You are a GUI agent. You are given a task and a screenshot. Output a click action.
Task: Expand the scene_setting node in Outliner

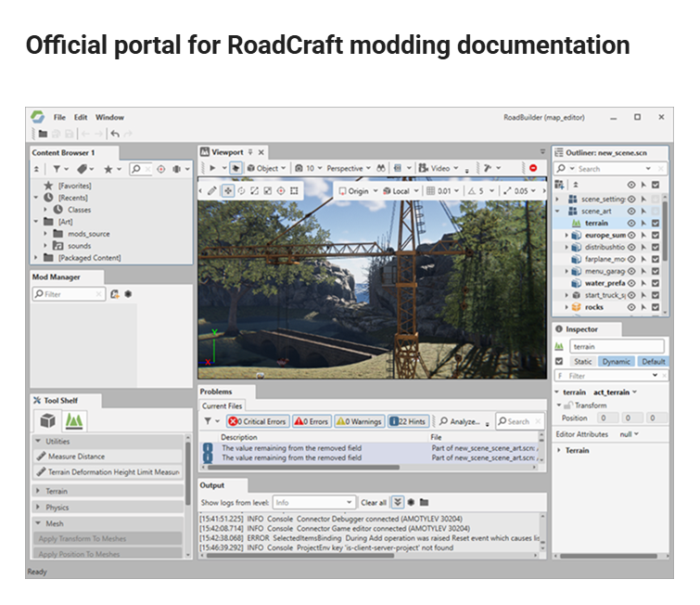tap(557, 199)
